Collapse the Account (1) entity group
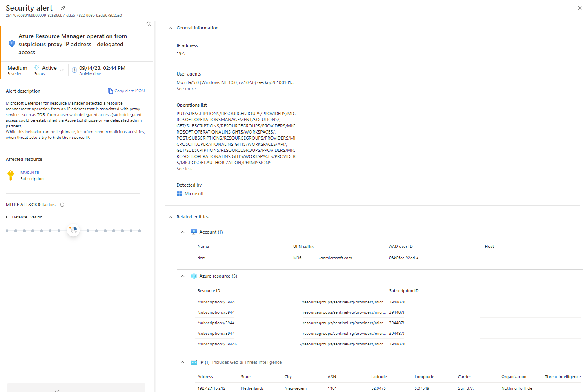Viewport: 583px width, 392px height. pyautogui.click(x=182, y=232)
